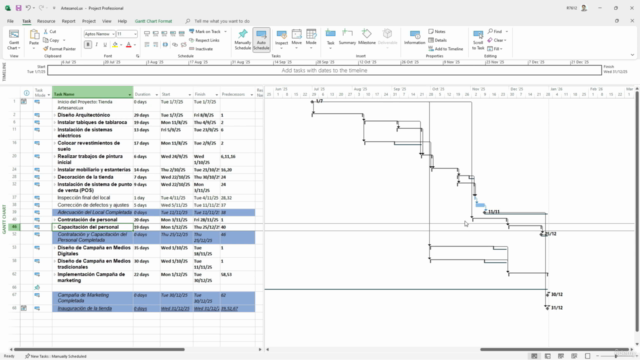
Task: Click New Tasks: Manually Scheduled status
Action: 56,356
